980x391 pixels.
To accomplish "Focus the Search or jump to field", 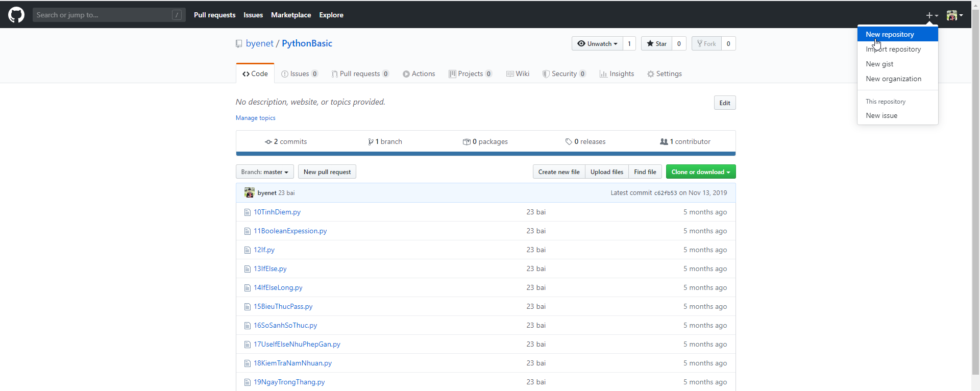I will coord(109,15).
